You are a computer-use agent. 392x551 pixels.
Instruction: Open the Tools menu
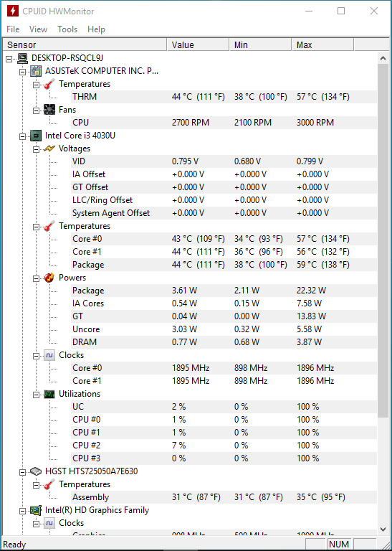(67, 29)
